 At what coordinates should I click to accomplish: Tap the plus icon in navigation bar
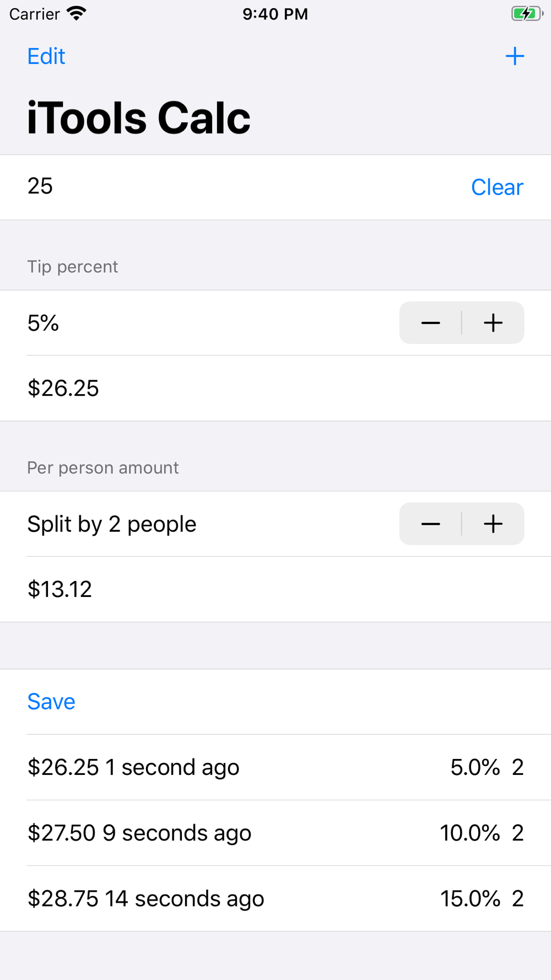[515, 56]
